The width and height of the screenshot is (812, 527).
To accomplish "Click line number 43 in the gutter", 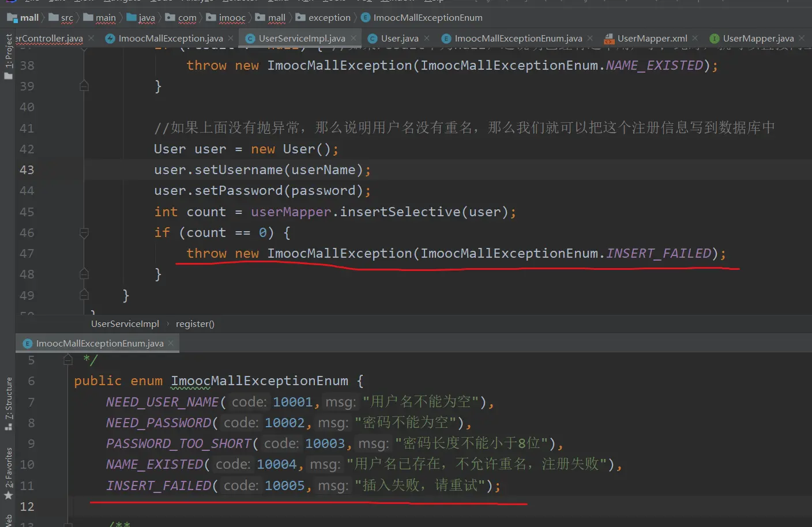I will (x=27, y=170).
